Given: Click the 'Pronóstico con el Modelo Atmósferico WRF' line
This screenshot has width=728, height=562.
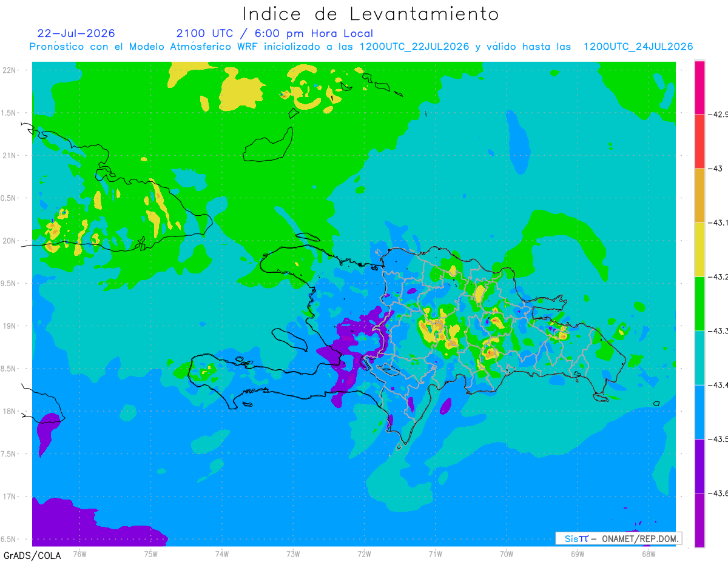Looking at the screenshot, I should (x=361, y=47).
